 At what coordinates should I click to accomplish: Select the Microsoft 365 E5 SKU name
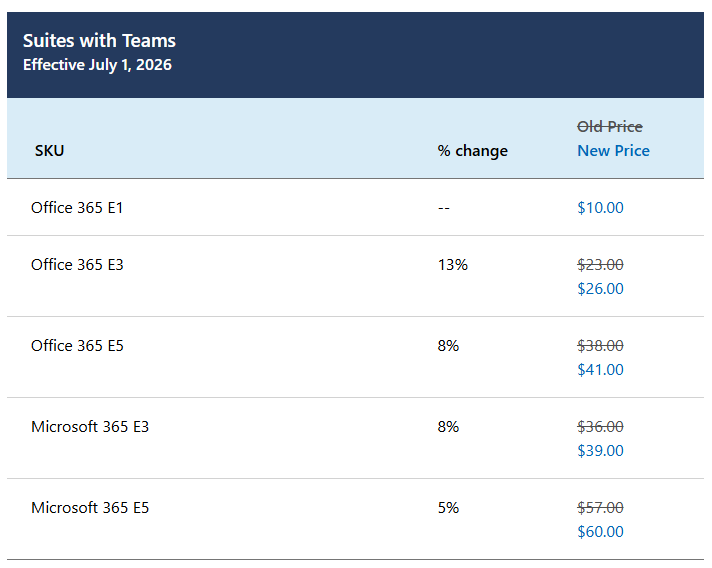[x=90, y=508]
